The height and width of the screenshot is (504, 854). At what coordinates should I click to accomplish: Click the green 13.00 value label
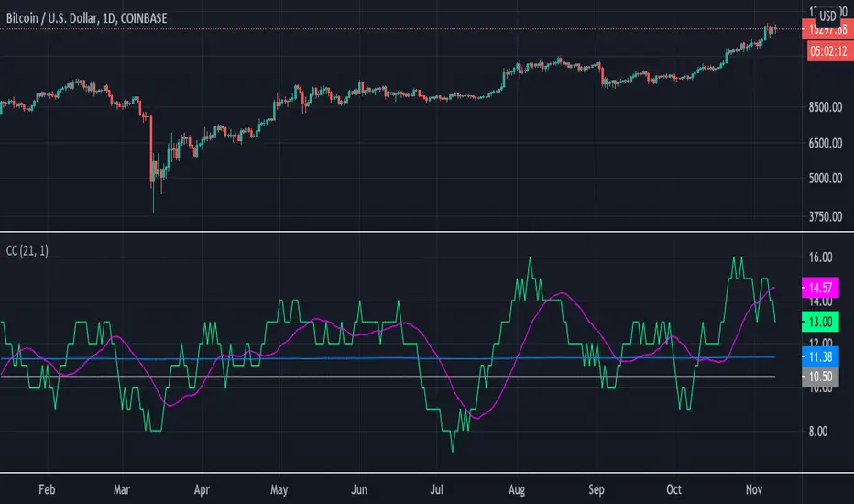(x=820, y=322)
